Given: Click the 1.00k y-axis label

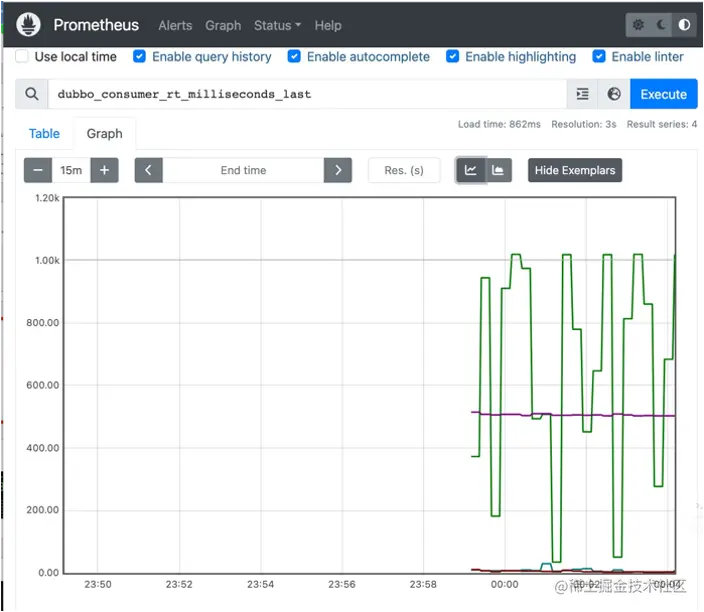Looking at the screenshot, I should coord(47,260).
